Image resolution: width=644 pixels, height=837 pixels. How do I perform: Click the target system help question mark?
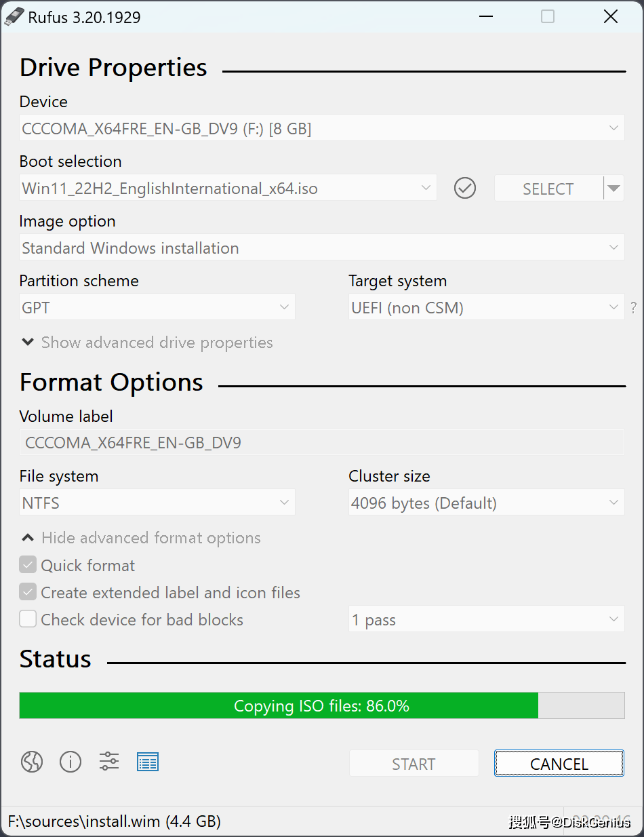(x=634, y=307)
